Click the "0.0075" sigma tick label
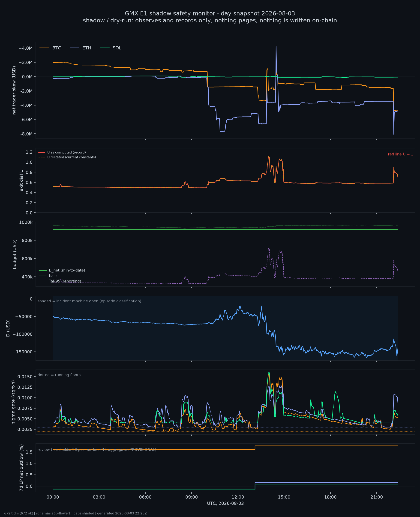Viewport: 420px width, 517px height. click(25, 408)
